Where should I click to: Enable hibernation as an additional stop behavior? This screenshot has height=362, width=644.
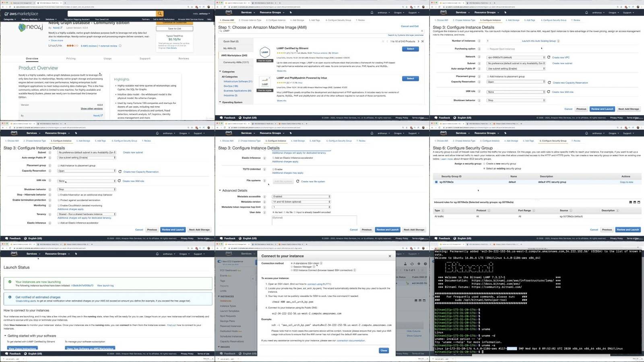click(x=59, y=194)
